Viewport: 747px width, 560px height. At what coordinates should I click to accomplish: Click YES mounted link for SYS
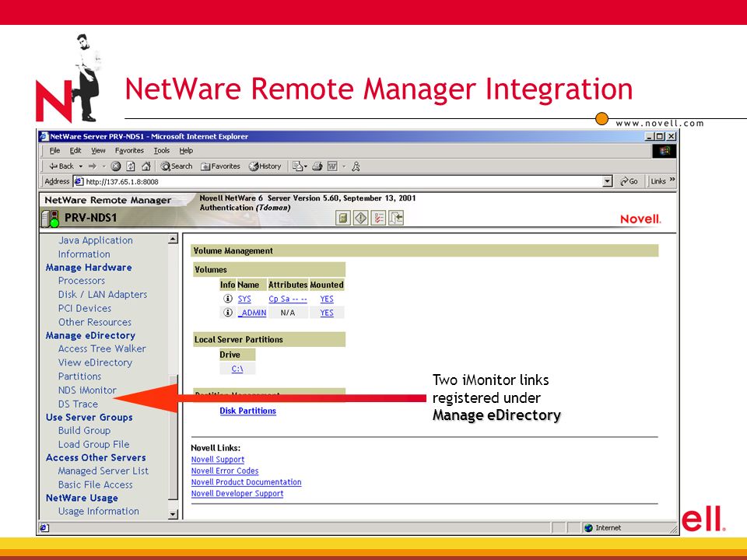[327, 299]
